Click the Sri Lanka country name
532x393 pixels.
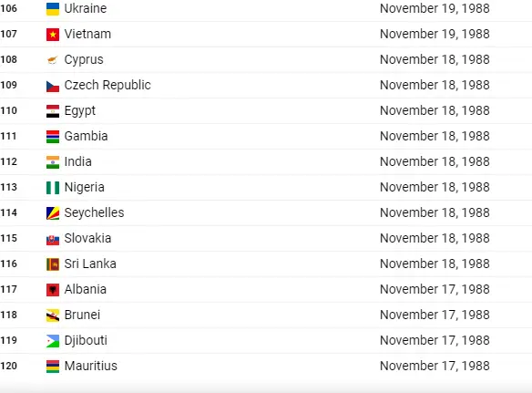[90, 264]
